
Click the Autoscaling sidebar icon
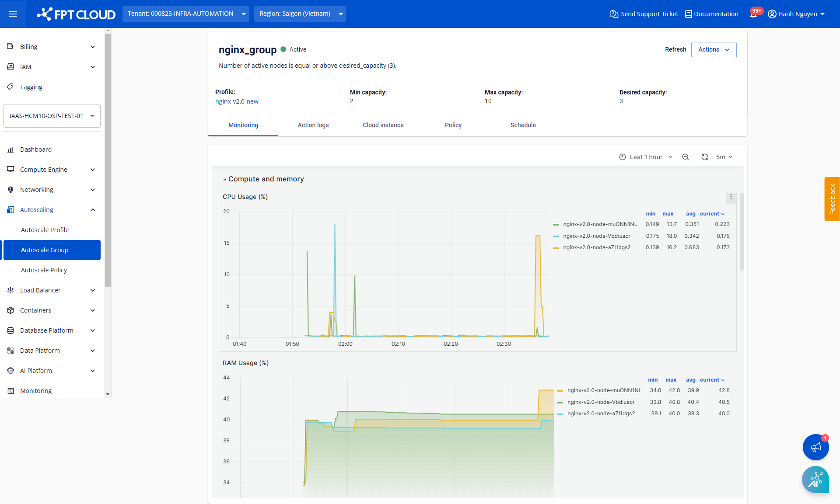(10, 209)
